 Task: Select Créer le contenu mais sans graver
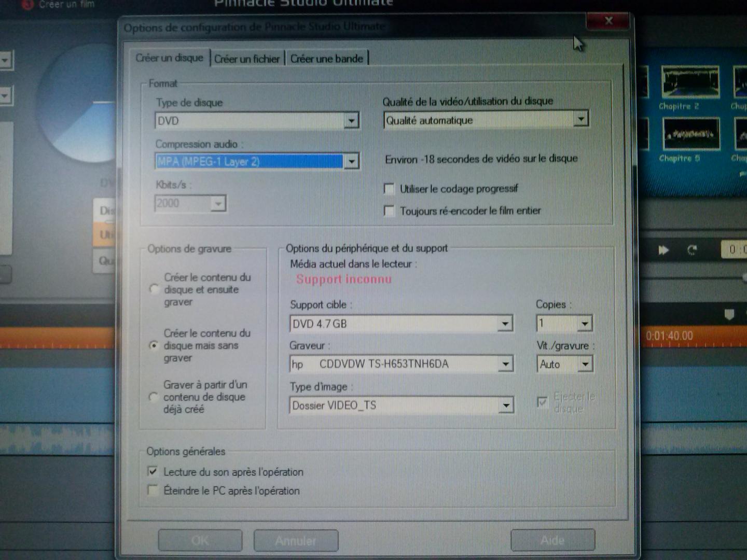point(154,345)
